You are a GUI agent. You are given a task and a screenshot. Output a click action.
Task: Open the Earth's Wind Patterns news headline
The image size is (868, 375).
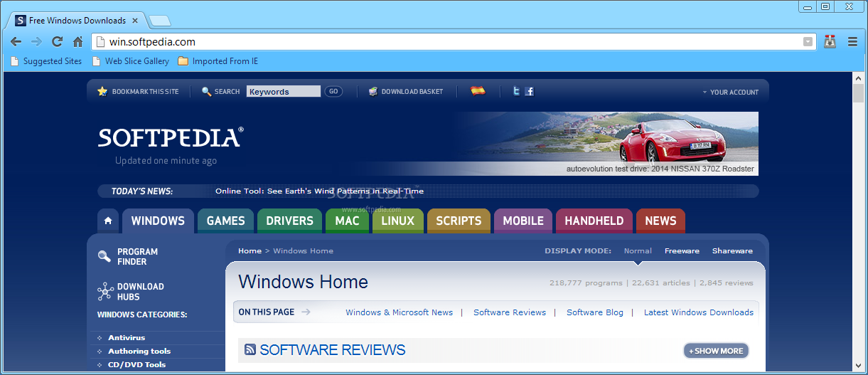tap(319, 191)
